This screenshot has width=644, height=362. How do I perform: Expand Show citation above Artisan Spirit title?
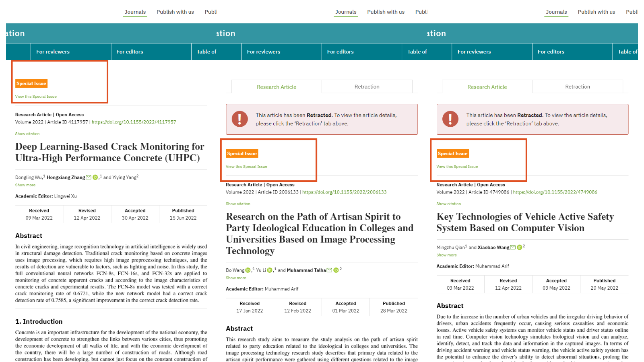(x=238, y=204)
